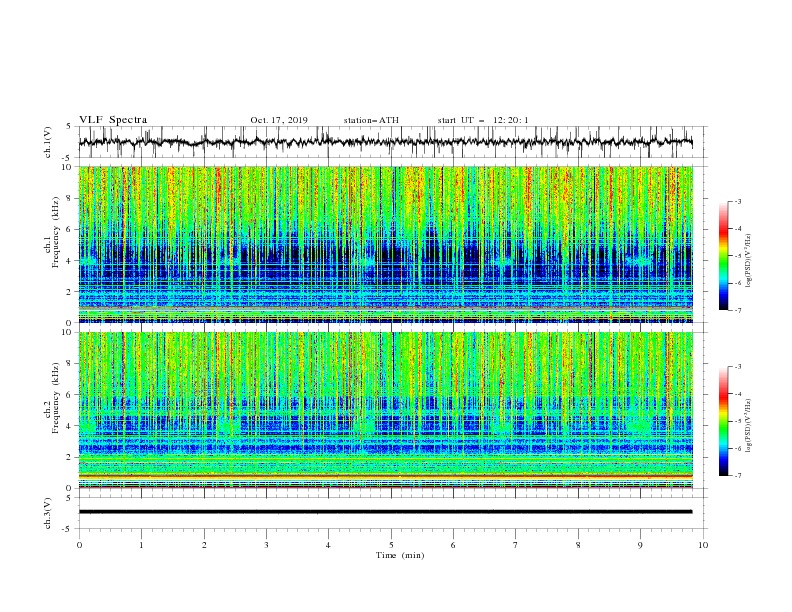Image resolution: width=792 pixels, height=612 pixels.
Task: Click the ch.1 frequency spectrogram plot
Action: point(385,244)
